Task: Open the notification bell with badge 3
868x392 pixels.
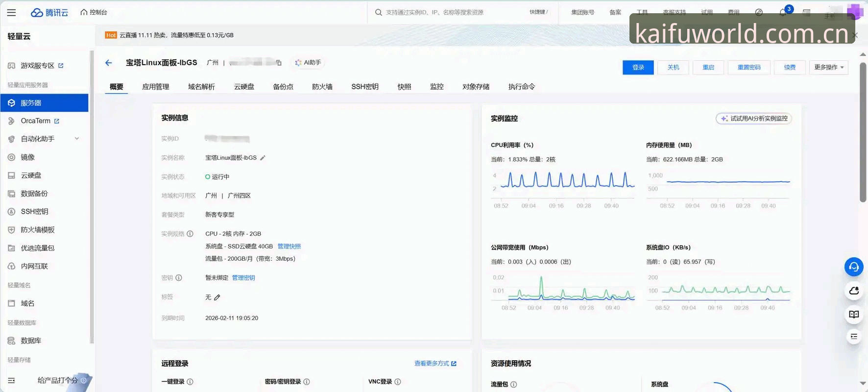Action: [x=784, y=12]
